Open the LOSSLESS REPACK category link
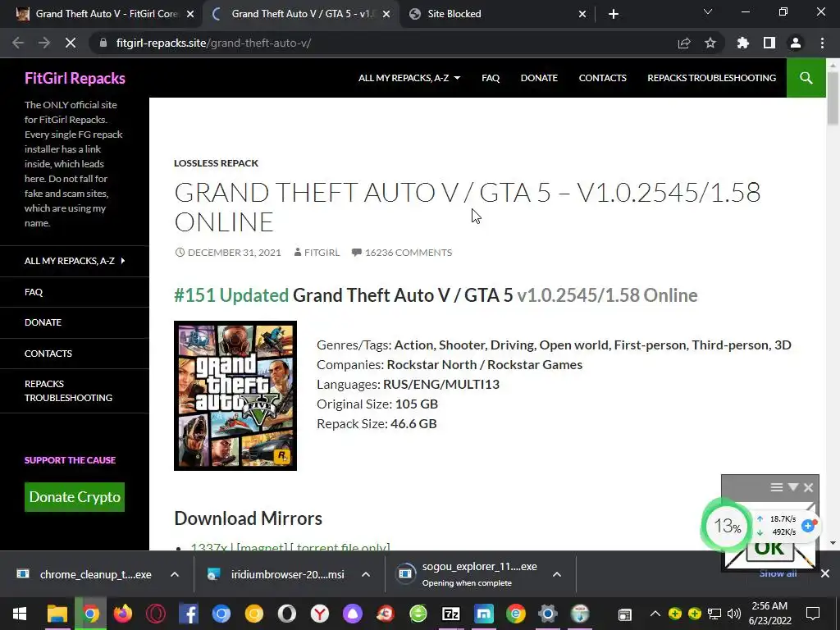Image resolution: width=840 pixels, height=630 pixels. pos(216,163)
